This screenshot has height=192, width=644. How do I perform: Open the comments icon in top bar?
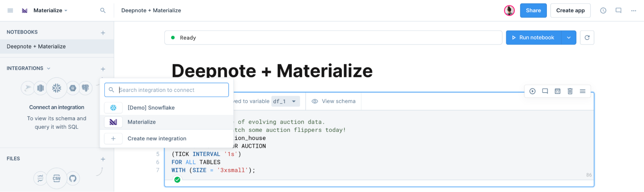[618, 11]
